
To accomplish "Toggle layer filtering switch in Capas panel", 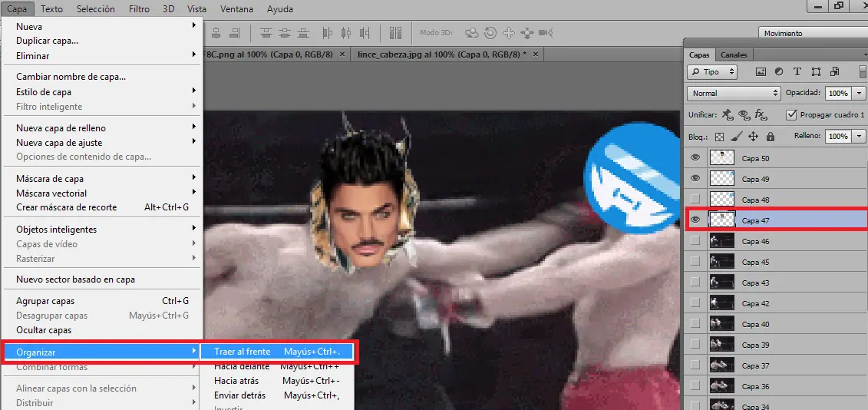I will coord(863,71).
